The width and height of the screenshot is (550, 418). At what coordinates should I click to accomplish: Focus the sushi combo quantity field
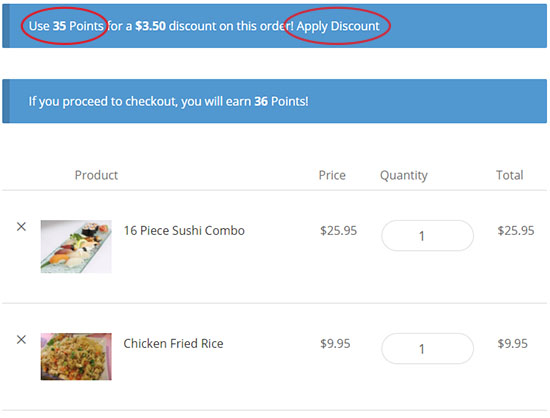pyautogui.click(x=427, y=236)
